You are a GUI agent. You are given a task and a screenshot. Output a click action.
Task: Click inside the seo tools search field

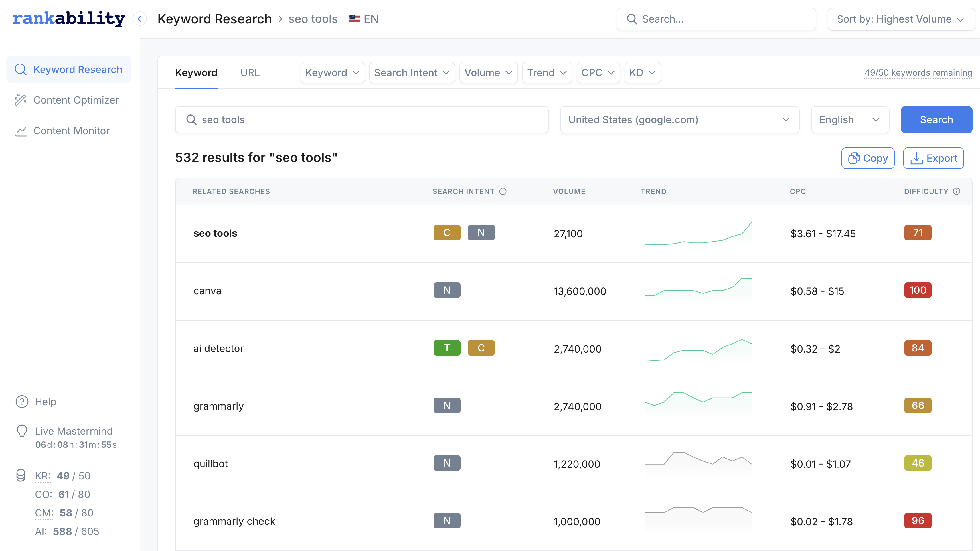[361, 119]
